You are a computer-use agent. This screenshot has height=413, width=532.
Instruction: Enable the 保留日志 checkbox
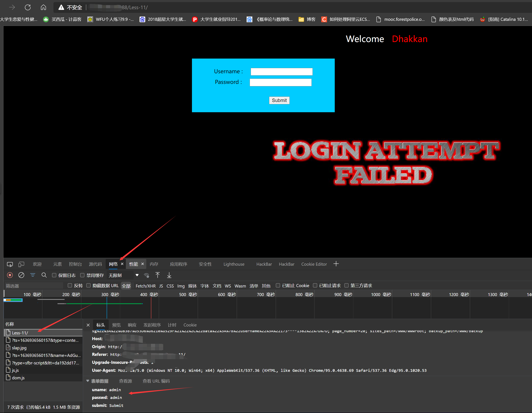[x=54, y=275]
